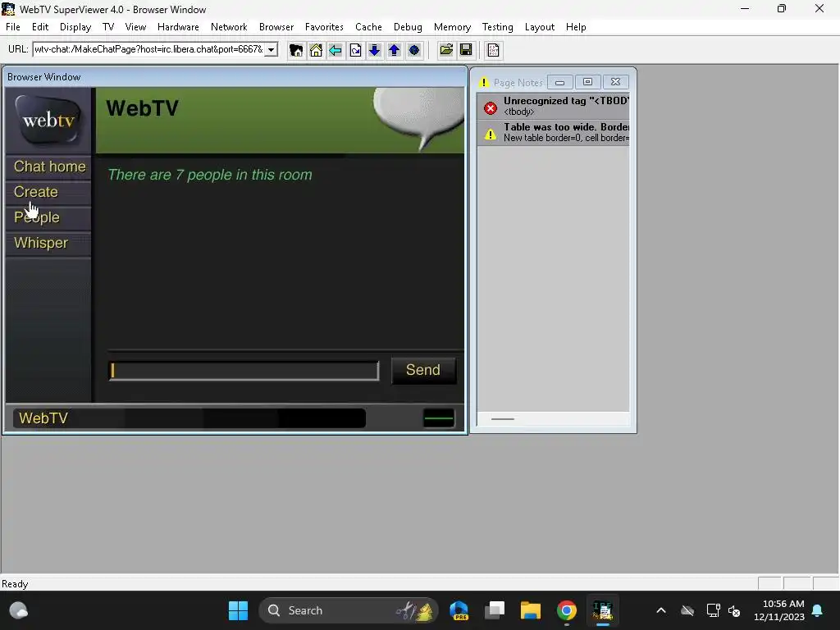Open the Hardware menu
This screenshot has height=630, width=840.
[178, 27]
